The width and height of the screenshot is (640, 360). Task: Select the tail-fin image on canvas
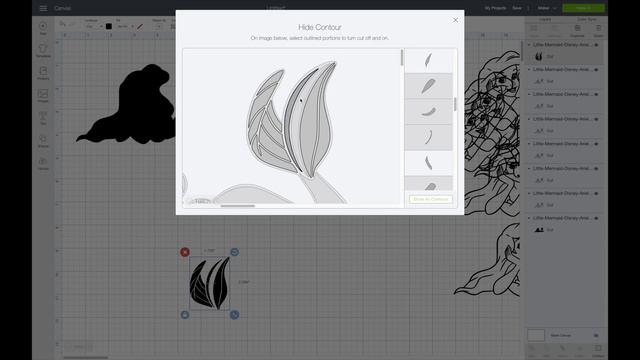click(209, 283)
